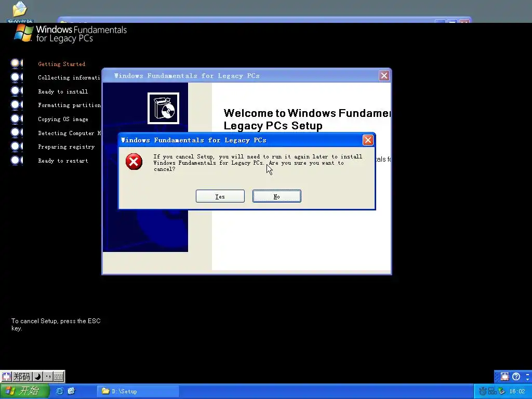Viewport: 532px width, 399px height.
Task: Click the Windows Fundamentals logo flag
Action: [24, 33]
